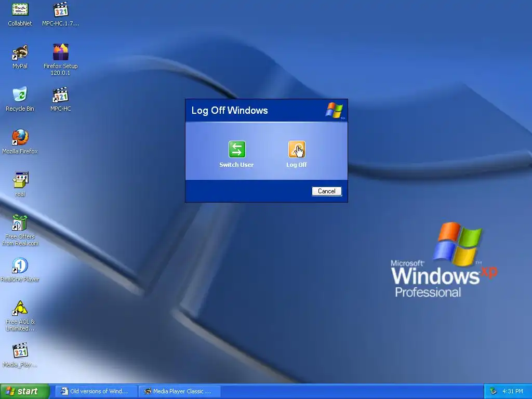Click the 4:31 PM taskbar clock
Image resolution: width=532 pixels, height=399 pixels.
point(513,391)
